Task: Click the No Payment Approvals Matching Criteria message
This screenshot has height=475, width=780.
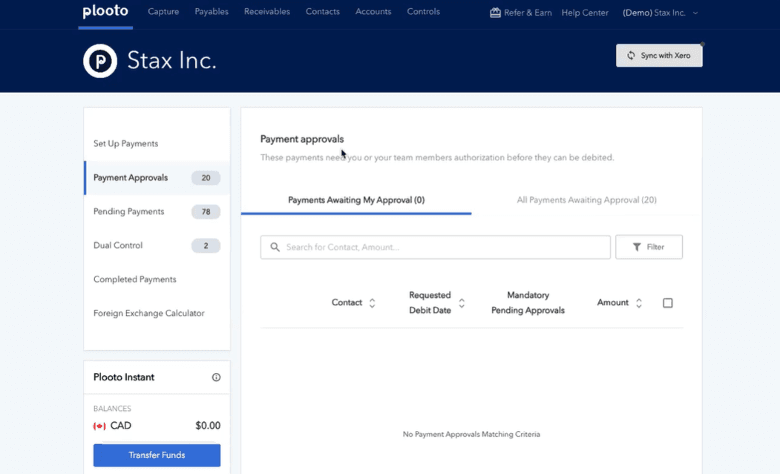Action: coord(471,434)
